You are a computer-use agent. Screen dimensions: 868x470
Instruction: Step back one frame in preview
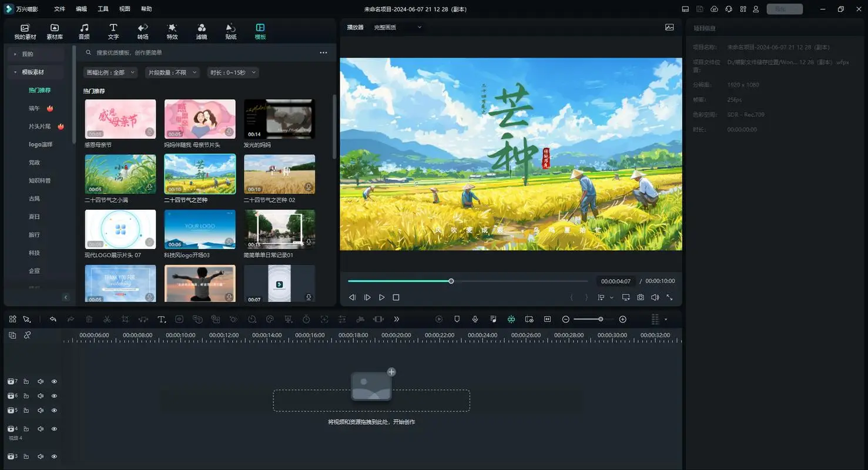click(352, 297)
